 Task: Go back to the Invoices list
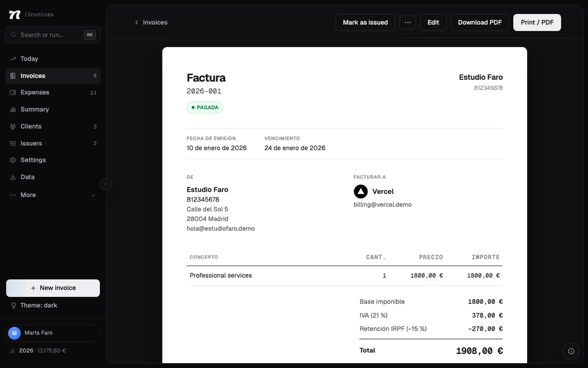pyautogui.click(x=151, y=22)
